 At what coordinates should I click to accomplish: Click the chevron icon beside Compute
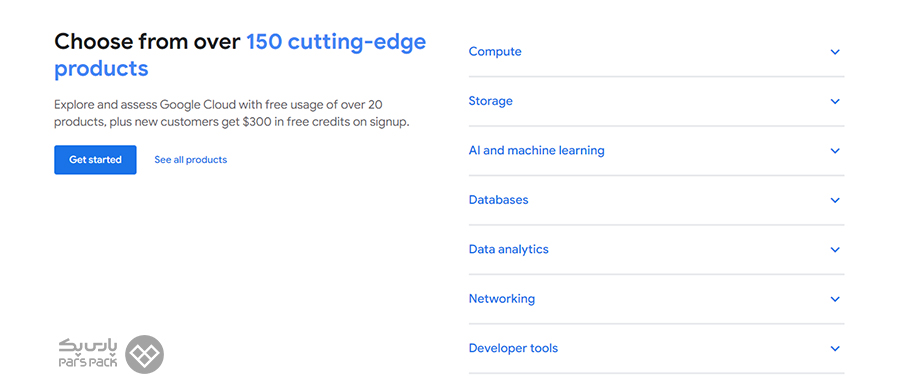coord(835,52)
